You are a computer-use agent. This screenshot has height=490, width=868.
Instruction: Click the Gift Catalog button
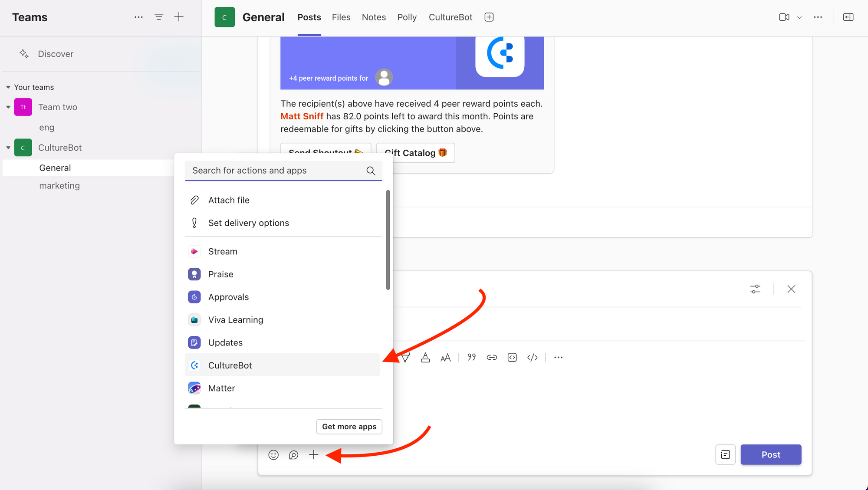tap(416, 153)
